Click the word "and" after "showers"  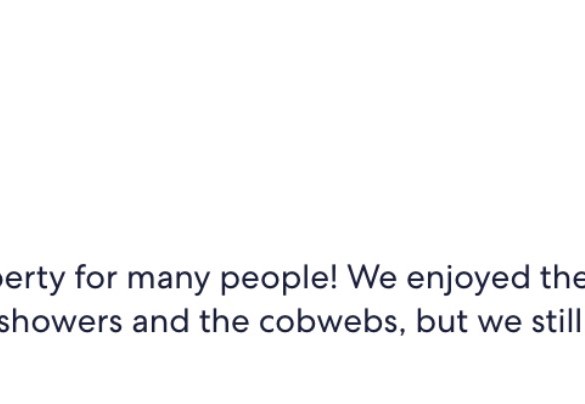pyautogui.click(x=160, y=320)
